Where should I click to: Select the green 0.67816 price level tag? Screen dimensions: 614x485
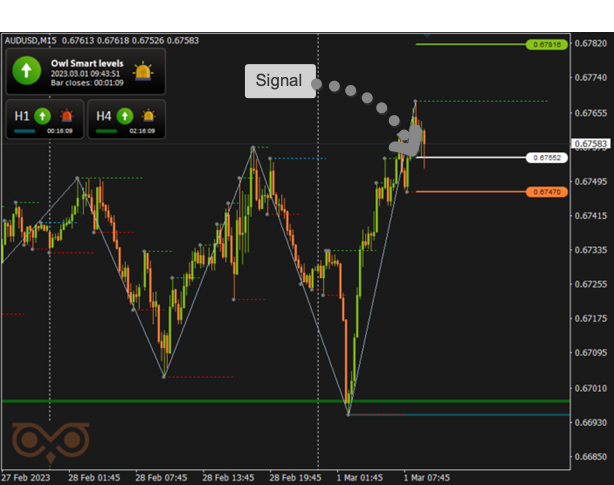pyautogui.click(x=547, y=45)
